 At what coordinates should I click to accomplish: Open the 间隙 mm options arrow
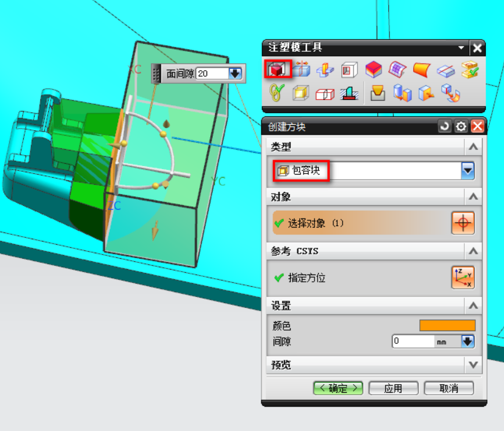[467, 341]
